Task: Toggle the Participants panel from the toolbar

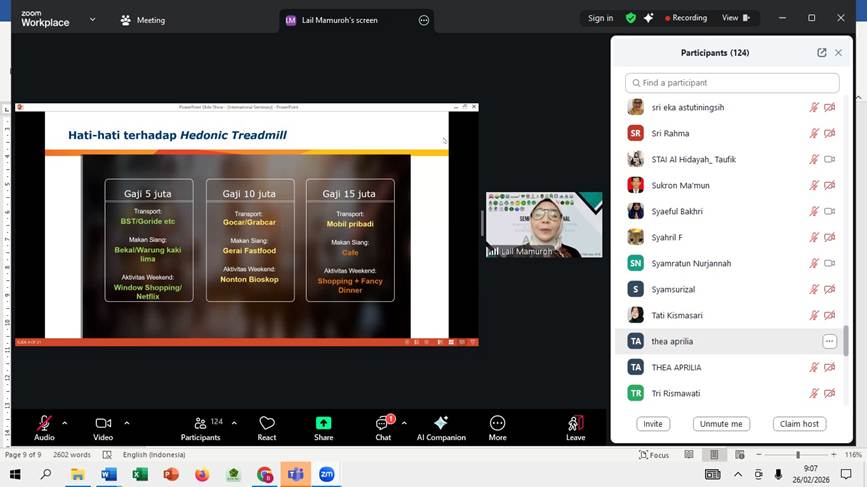Action: [x=200, y=426]
